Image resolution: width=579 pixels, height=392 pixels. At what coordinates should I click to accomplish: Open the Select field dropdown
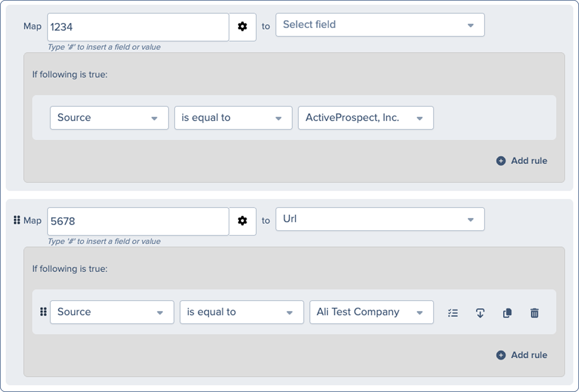click(380, 25)
